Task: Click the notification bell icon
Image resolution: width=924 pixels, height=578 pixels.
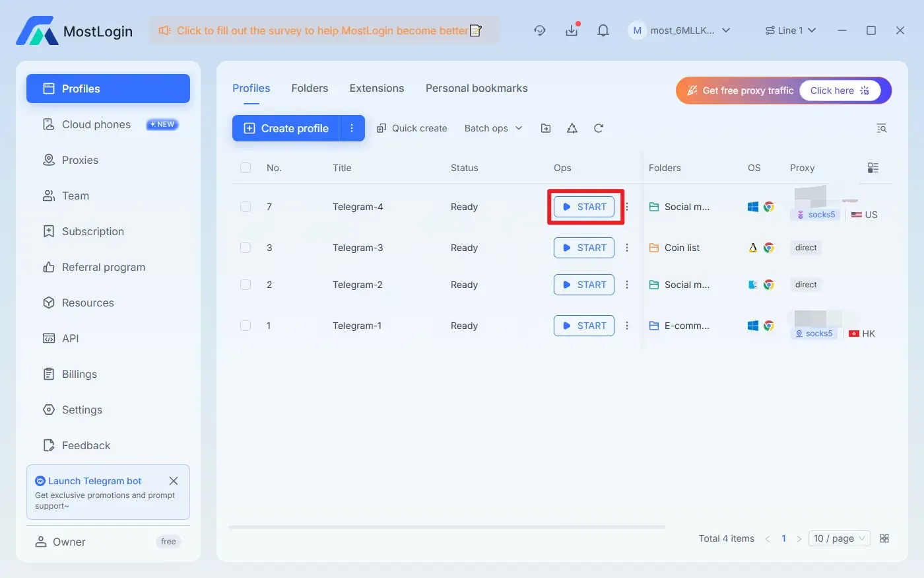Action: click(603, 30)
